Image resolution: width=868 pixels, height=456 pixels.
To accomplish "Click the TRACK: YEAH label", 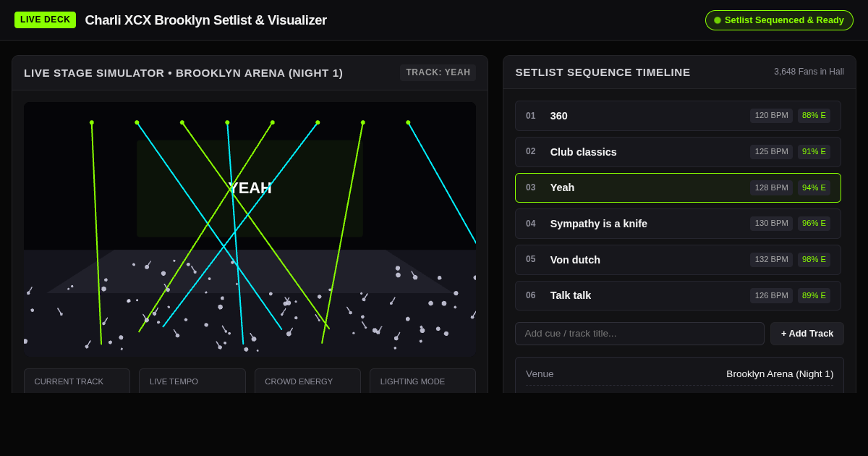I will click(x=438, y=72).
